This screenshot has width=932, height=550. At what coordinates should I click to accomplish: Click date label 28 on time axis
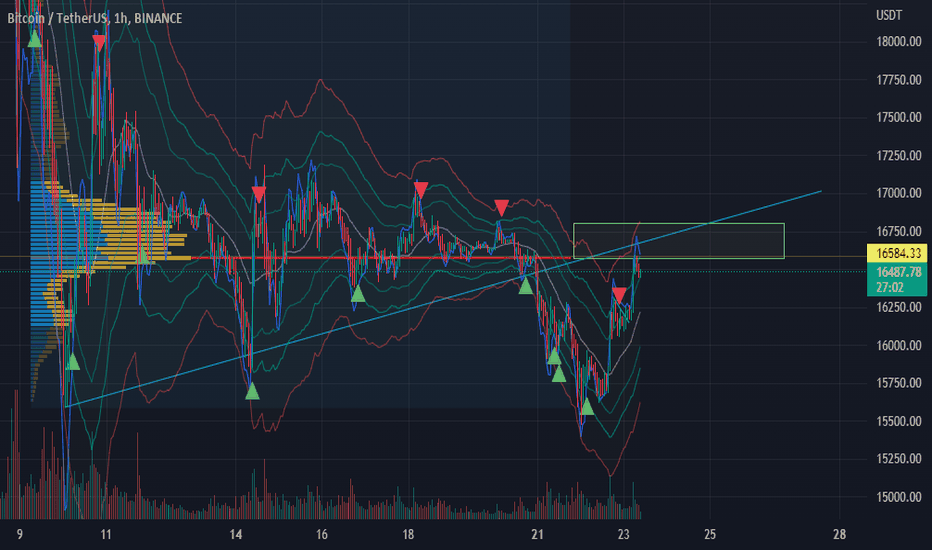click(x=839, y=535)
